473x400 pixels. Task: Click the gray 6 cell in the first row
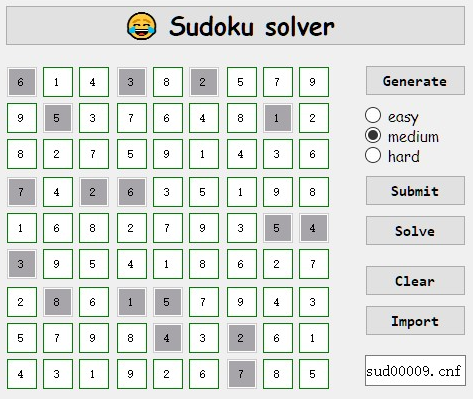tap(22, 82)
